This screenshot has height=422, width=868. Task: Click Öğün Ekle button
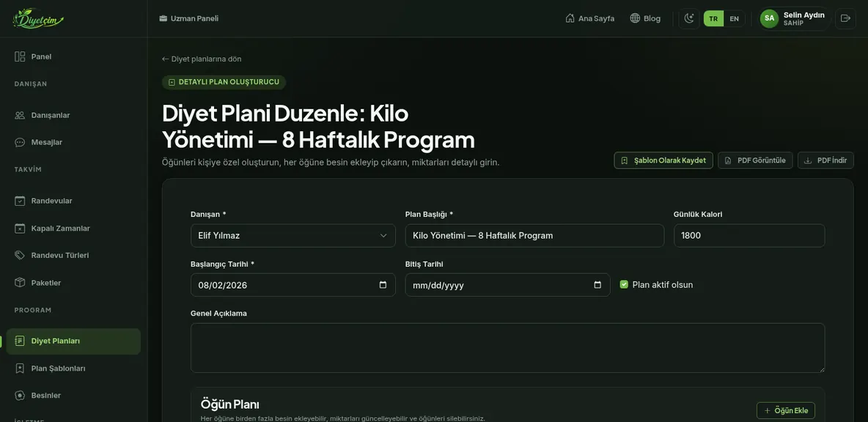click(785, 410)
